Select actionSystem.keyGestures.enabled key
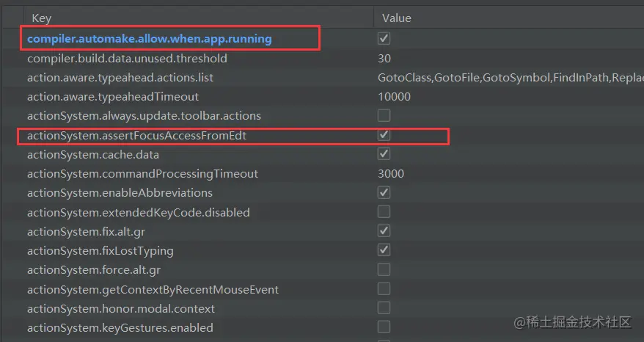644x342 pixels. (x=120, y=327)
